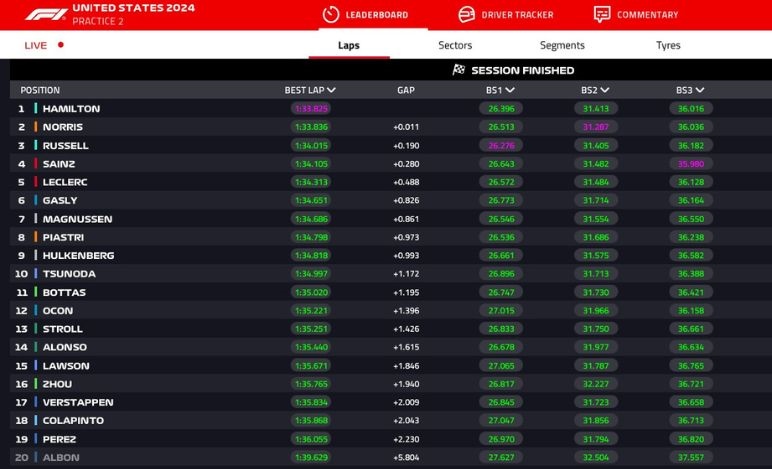Viewport: 772px width, 469px height.
Task: Click the LIVE label
Action: pos(35,45)
